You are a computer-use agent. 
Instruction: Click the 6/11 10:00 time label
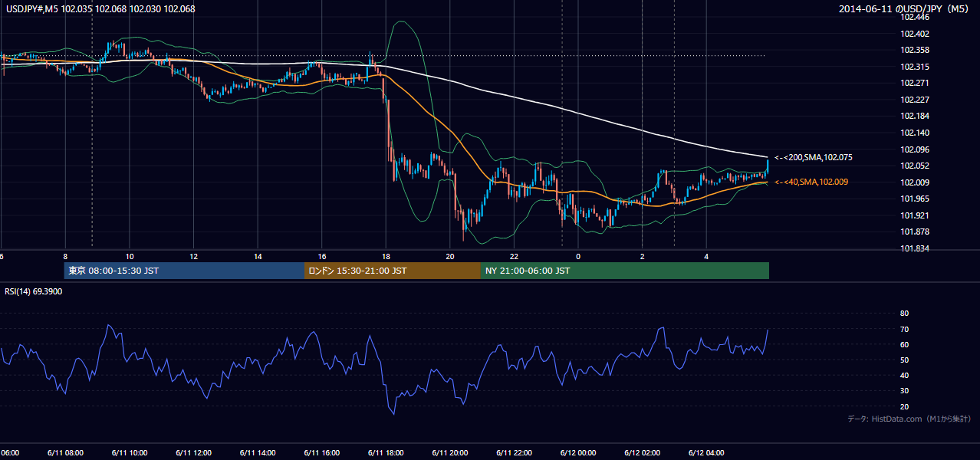(x=130, y=452)
